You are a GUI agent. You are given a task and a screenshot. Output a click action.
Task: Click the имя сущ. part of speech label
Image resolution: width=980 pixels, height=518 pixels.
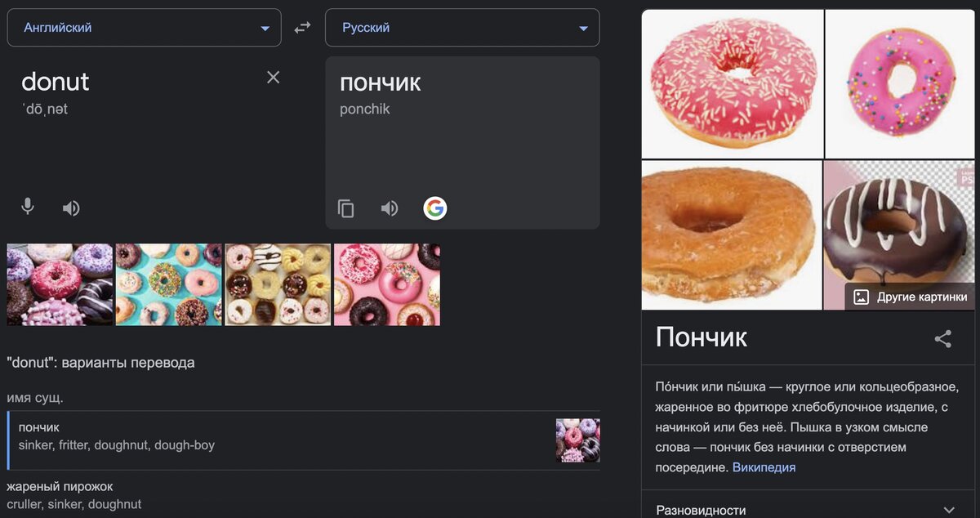click(35, 398)
